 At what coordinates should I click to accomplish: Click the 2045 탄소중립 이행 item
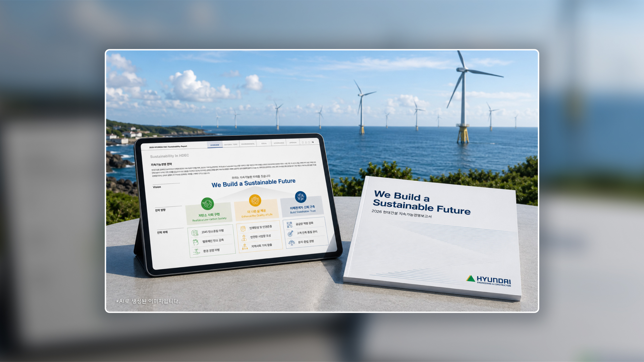coord(213,231)
